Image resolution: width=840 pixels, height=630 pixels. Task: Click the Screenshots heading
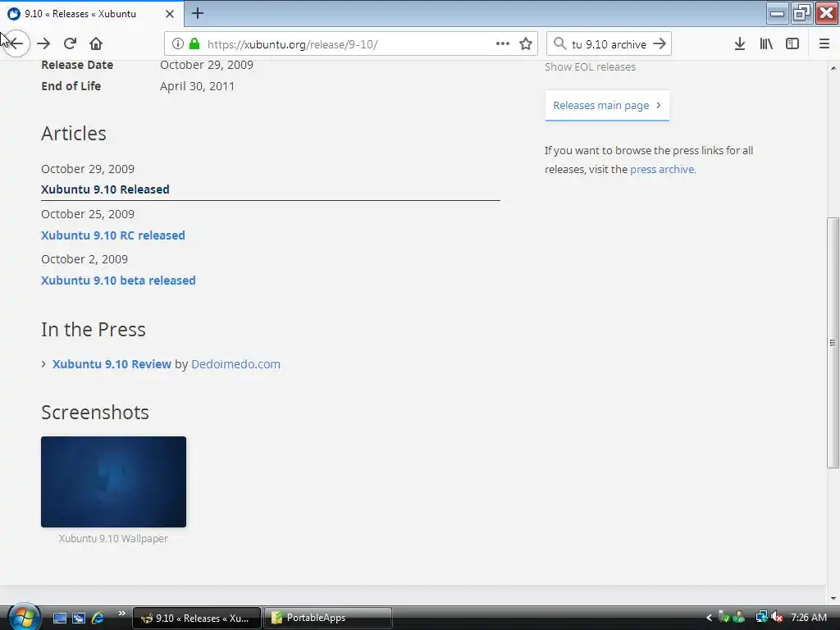click(x=95, y=412)
